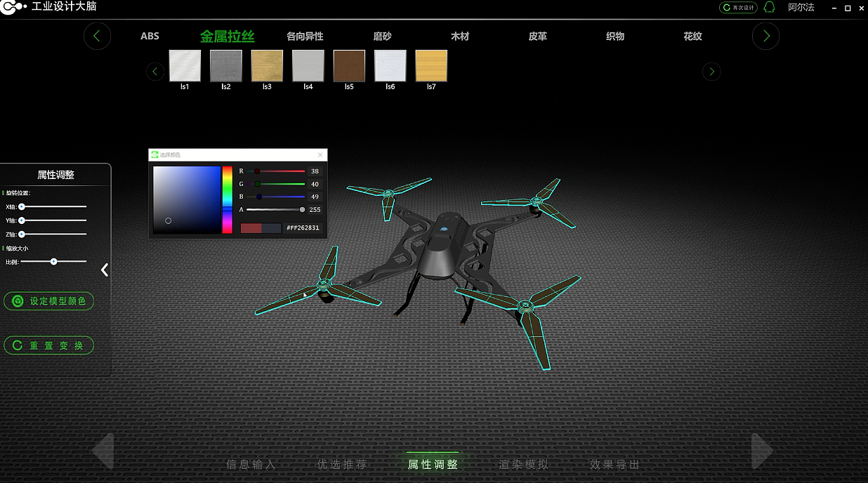The width and height of the screenshot is (868, 483).
Task: Adjust the 比例 scale slider
Action: [53, 261]
